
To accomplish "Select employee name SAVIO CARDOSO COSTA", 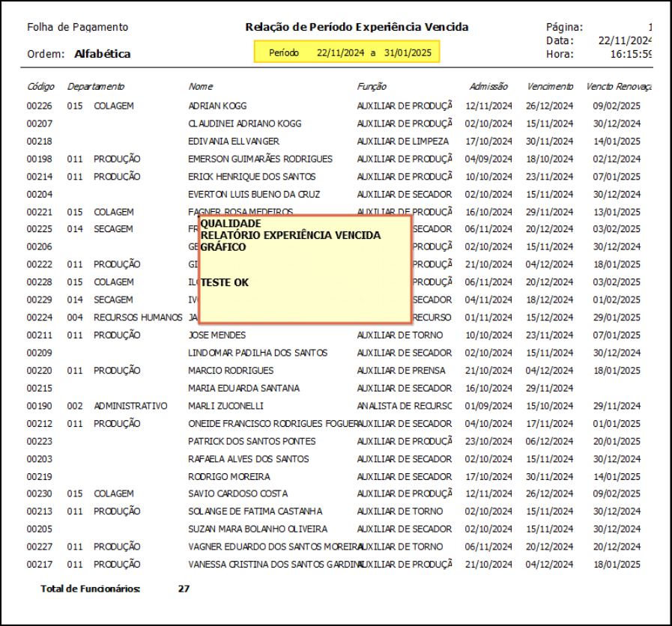I will click(237, 493).
